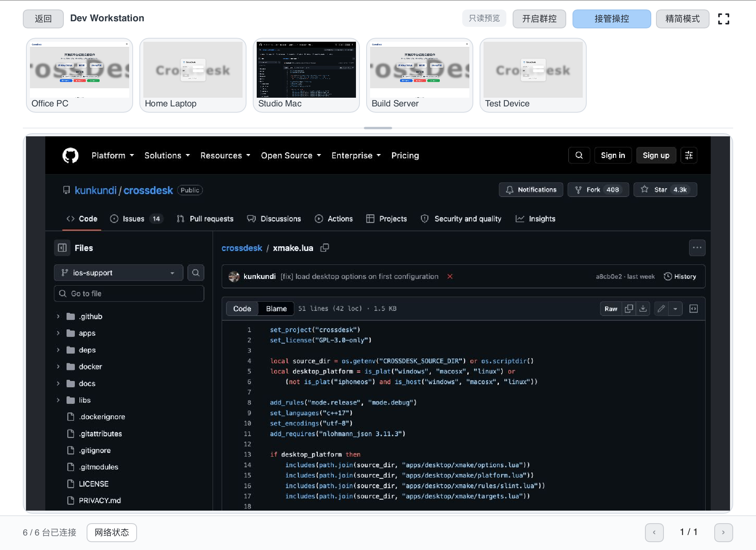Open symbols panel icon

693,308
